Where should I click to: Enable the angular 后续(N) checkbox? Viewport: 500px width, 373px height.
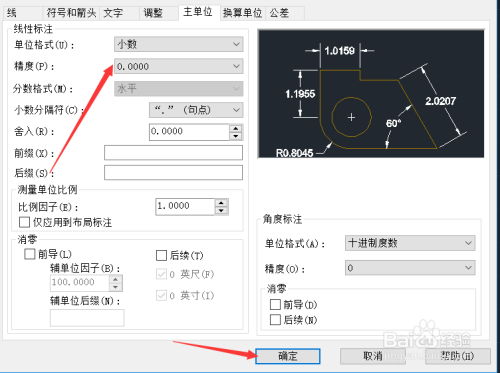pos(275,320)
